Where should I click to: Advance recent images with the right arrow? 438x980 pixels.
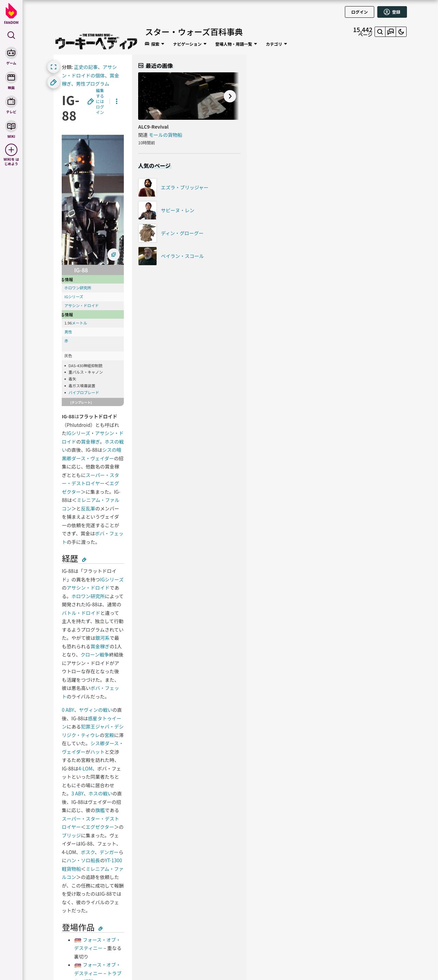click(x=230, y=96)
